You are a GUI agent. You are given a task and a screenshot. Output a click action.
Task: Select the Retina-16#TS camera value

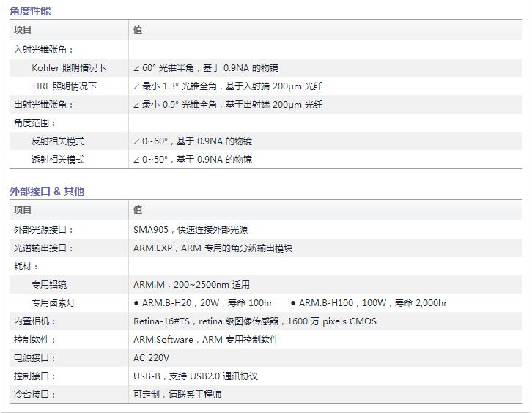pos(255,321)
